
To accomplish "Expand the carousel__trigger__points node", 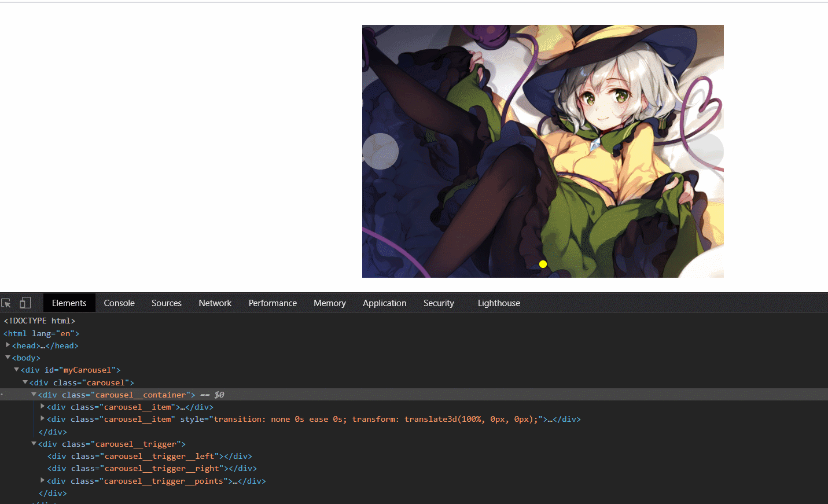I will (42, 480).
